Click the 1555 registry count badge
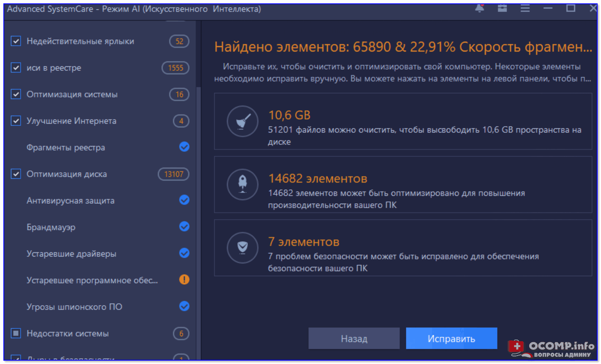 tap(175, 68)
